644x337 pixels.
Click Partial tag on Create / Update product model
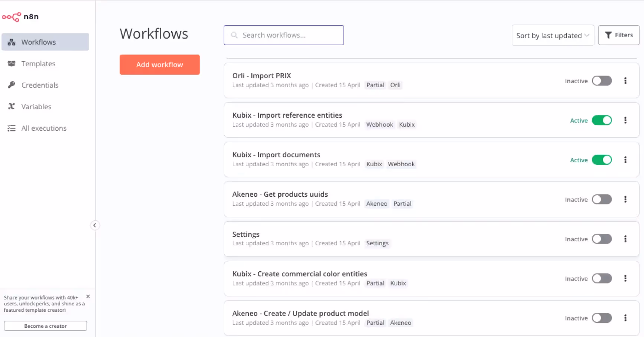pyautogui.click(x=375, y=323)
